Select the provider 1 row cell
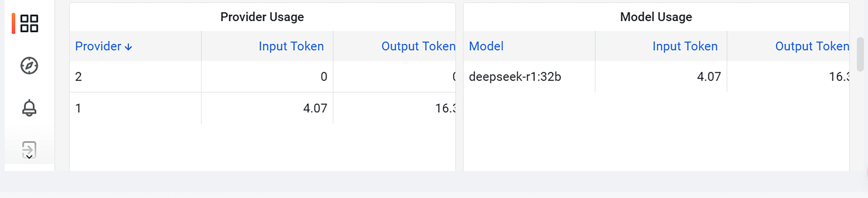This screenshot has height=198, width=868. tap(78, 108)
